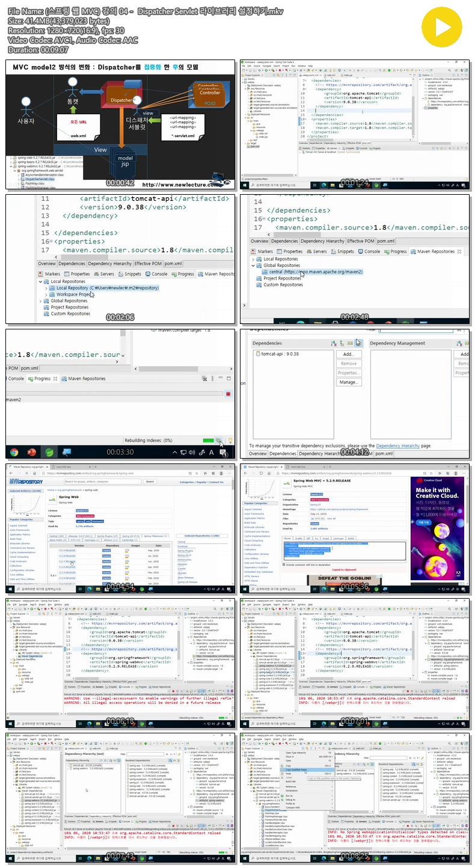Image resolution: width=475 pixels, height=868 pixels.
Task: Click the MVN Repository logo
Action: [x=25, y=481]
